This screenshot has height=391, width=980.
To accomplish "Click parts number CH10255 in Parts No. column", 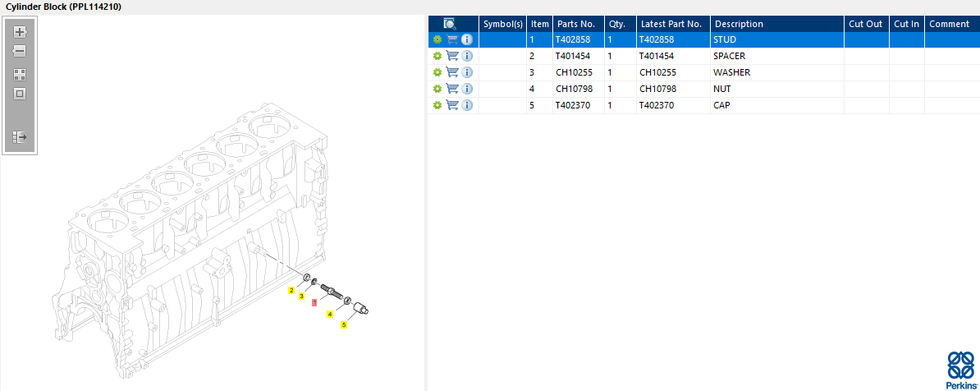I will [x=574, y=72].
